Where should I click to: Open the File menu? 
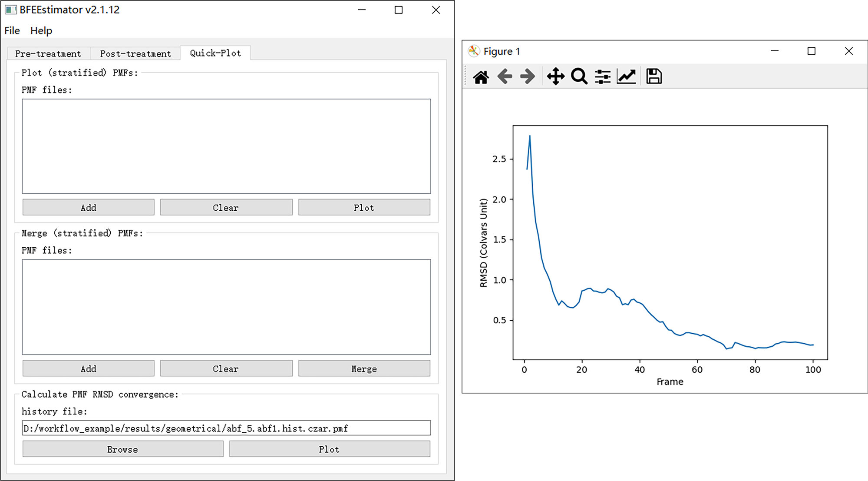click(x=12, y=30)
